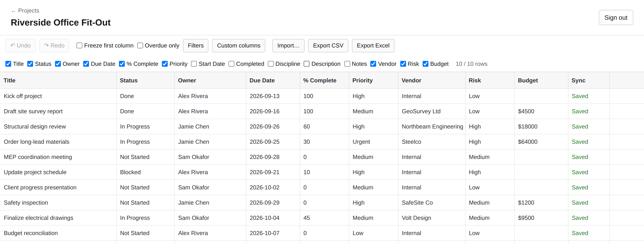Hide the Vendor column checkbox
This screenshot has width=644, height=244.
(373, 64)
